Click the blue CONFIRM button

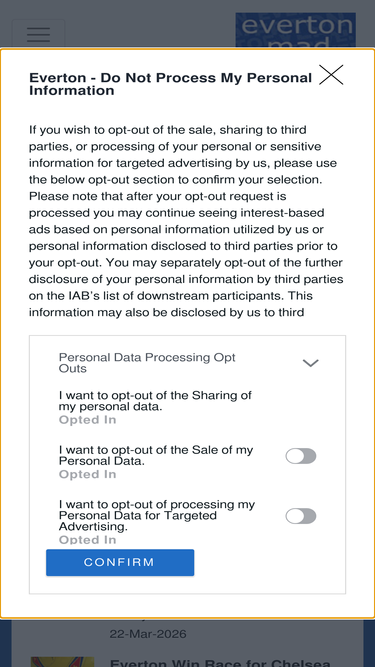120,562
